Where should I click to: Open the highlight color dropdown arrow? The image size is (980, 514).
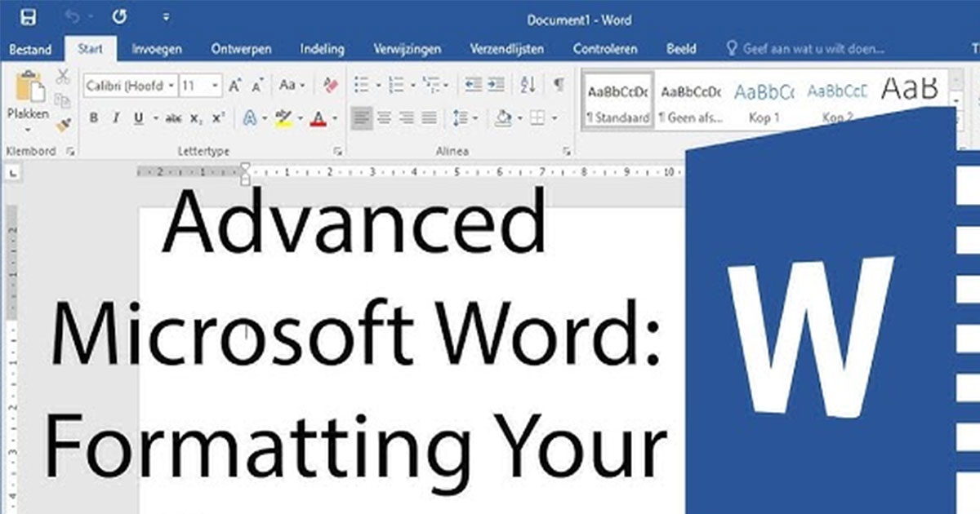click(x=301, y=119)
